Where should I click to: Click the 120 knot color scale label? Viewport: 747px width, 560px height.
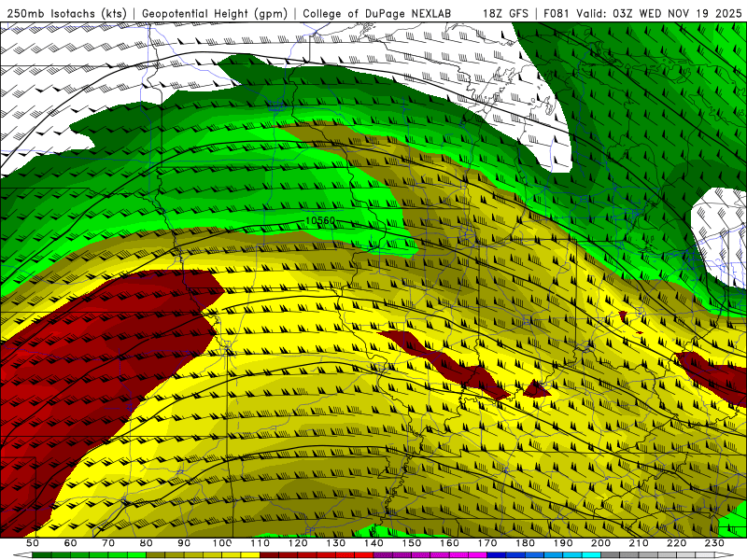(298, 543)
